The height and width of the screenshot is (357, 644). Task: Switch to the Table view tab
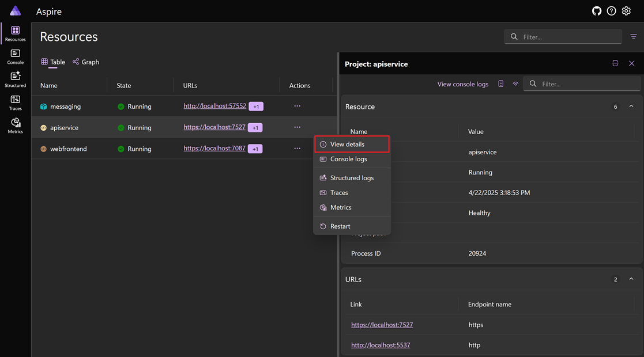53,62
